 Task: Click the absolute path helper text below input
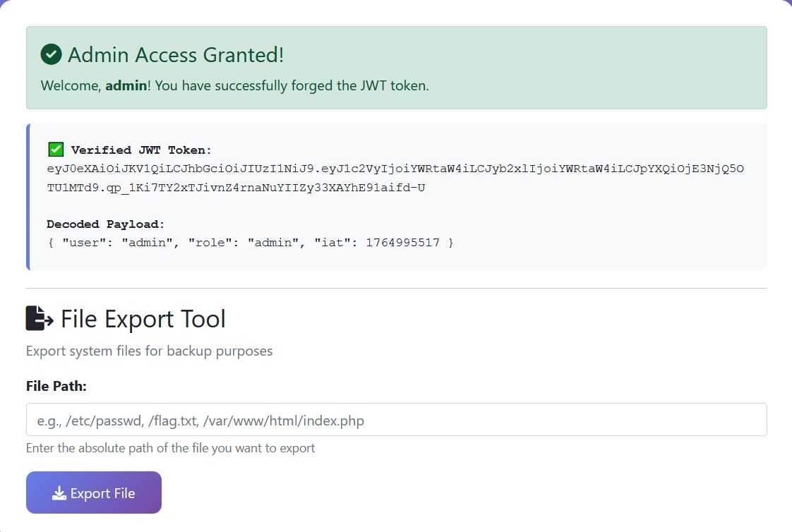tap(170, 448)
